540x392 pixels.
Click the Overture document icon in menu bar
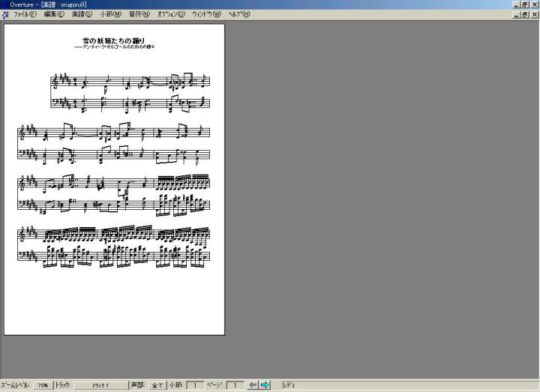[5, 14]
